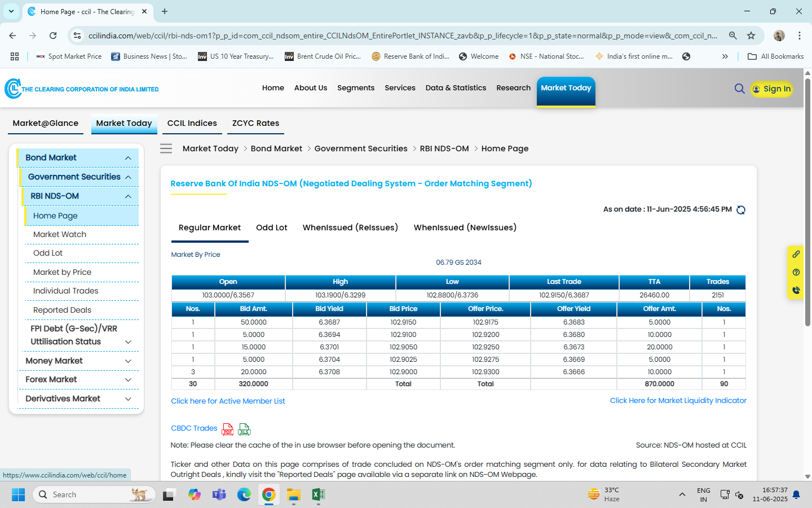This screenshot has height=508, width=812.
Task: Open the Data & Statistics menu
Action: click(456, 88)
